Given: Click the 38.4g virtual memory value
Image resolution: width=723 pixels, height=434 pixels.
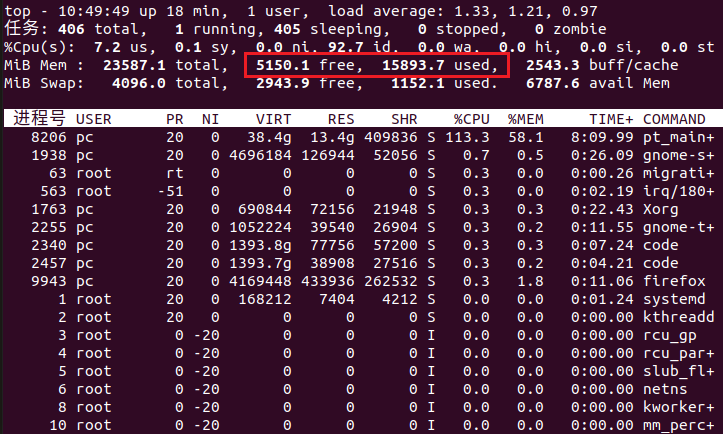Looking at the screenshot, I should tap(269, 137).
